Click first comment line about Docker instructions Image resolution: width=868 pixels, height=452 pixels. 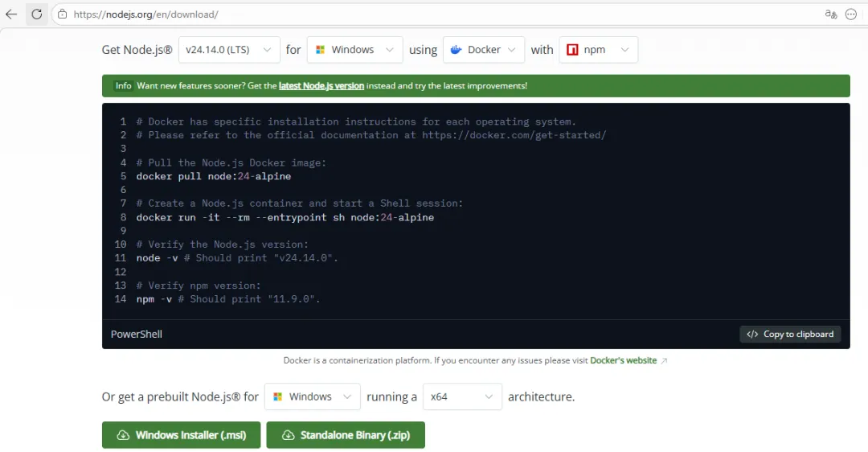[356, 122]
